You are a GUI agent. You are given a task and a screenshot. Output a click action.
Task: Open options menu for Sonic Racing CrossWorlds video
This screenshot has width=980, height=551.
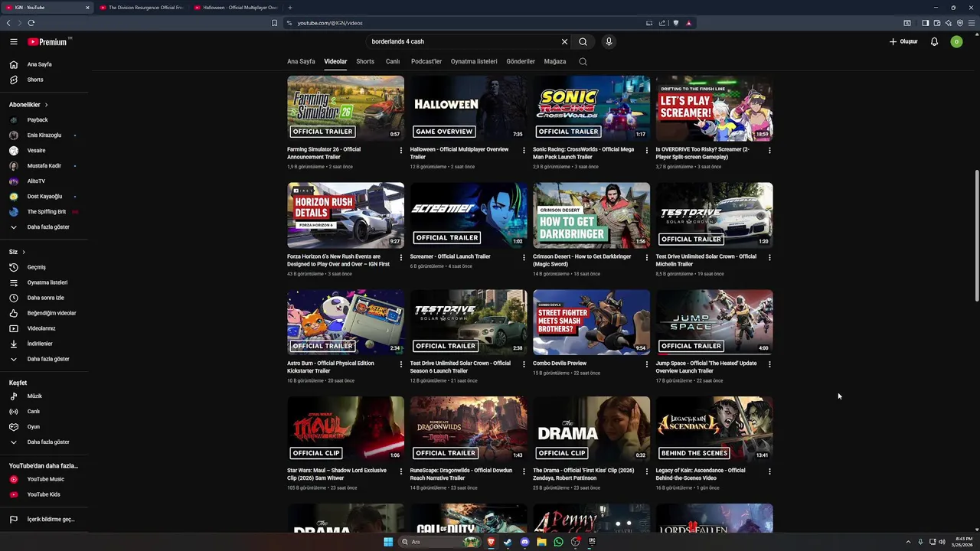[x=646, y=150]
